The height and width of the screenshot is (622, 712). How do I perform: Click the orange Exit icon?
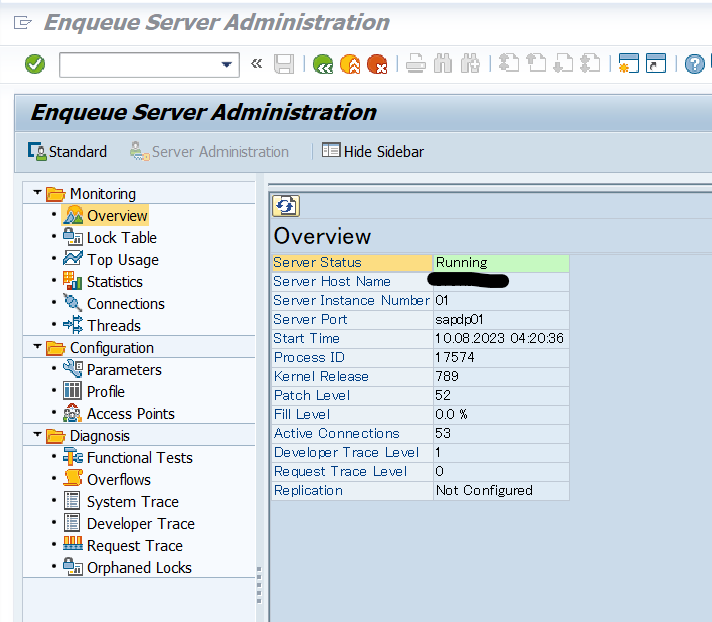point(350,65)
